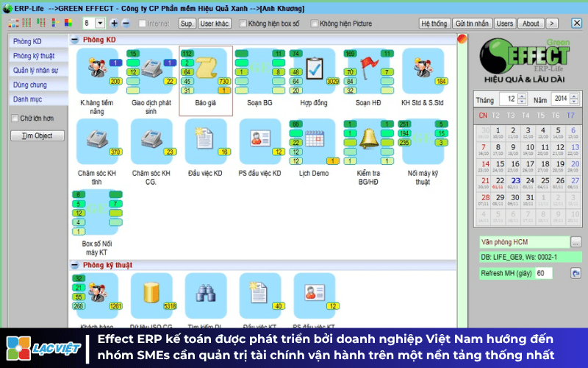The width and height of the screenshot is (588, 368).
Task: Click the DB: LIFE_GE9, Ws: 0002-1 label
Action: click(x=531, y=257)
